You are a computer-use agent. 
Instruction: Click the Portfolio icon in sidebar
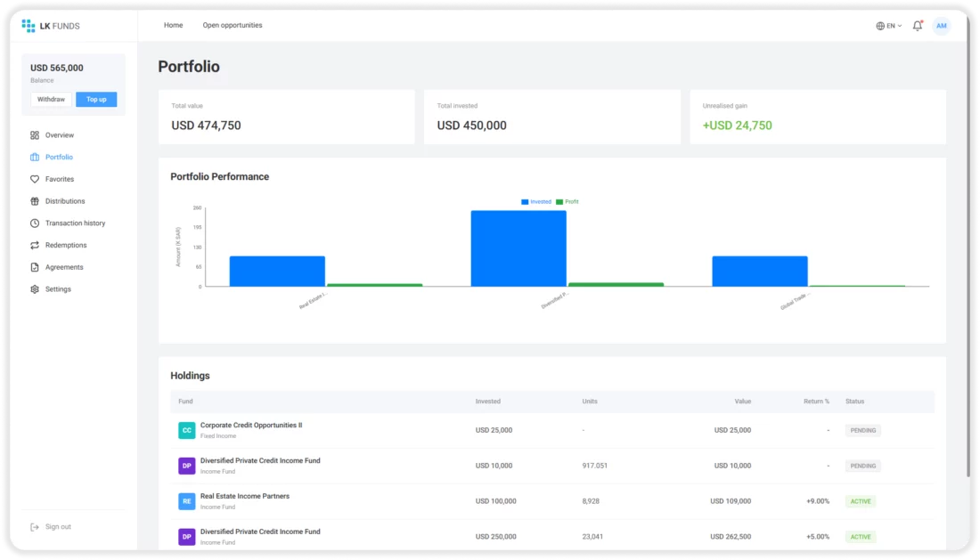[35, 158]
